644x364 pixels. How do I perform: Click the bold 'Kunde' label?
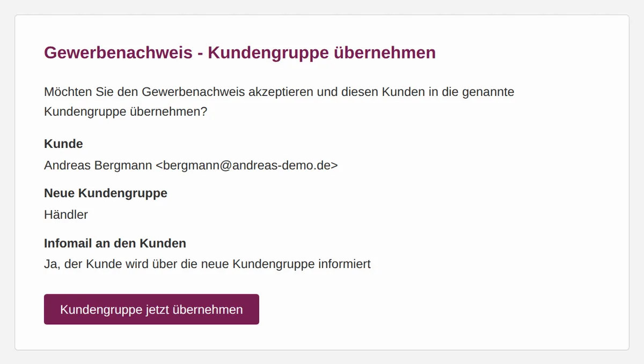63,144
